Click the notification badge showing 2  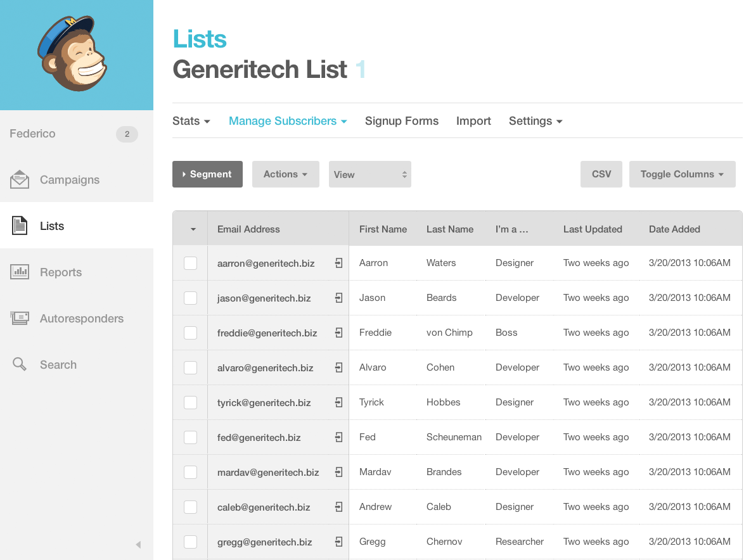pyautogui.click(x=127, y=134)
